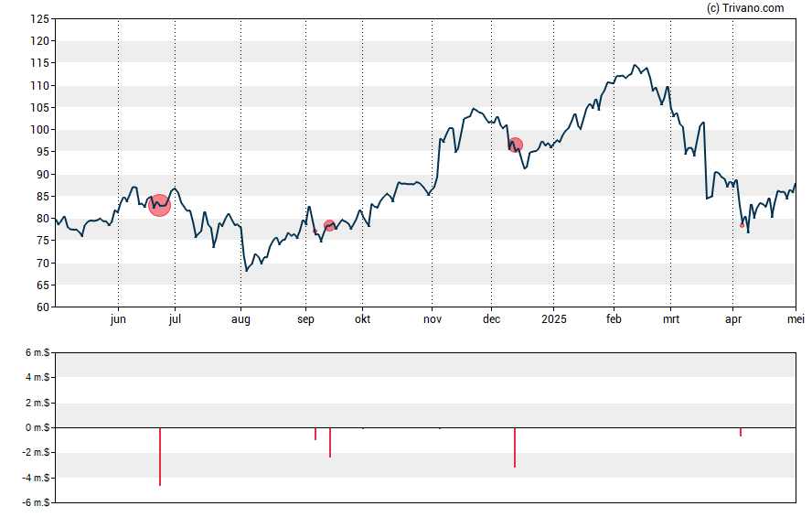
Task: Click the '70' price axis label
Action: tap(42, 263)
